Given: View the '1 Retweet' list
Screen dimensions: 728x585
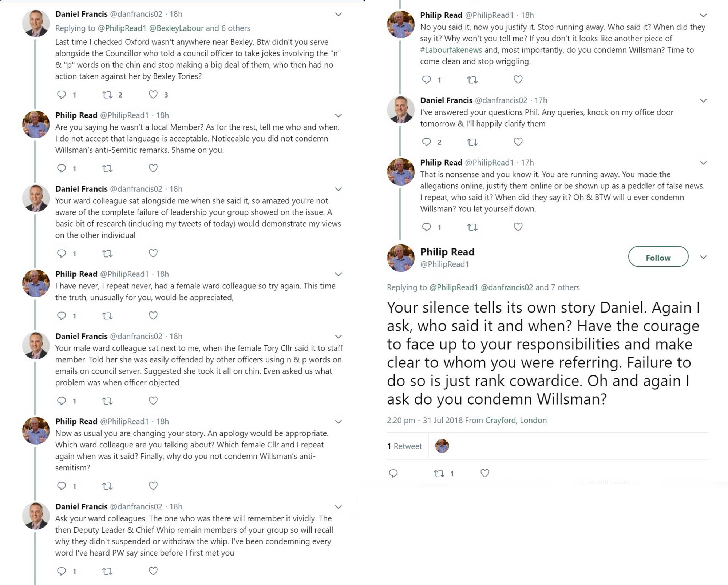Looking at the screenshot, I should tap(404, 446).
